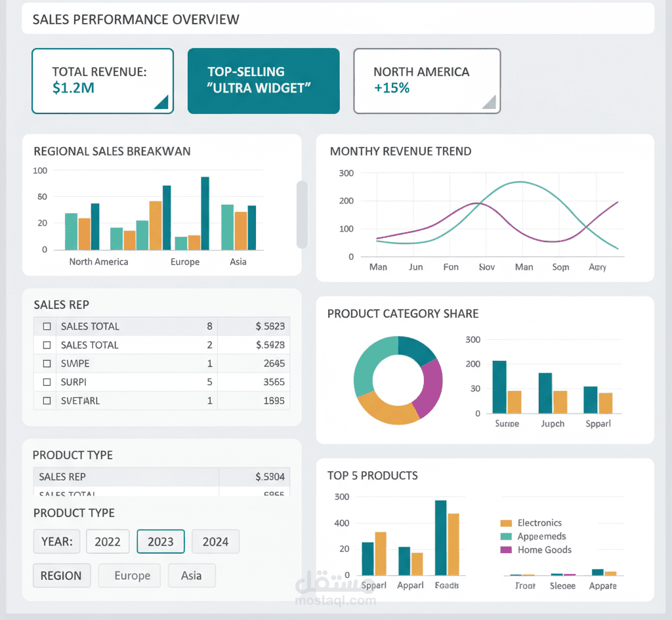Select the Appeemeds legend marker
This screenshot has height=620, width=672.
coord(505,537)
